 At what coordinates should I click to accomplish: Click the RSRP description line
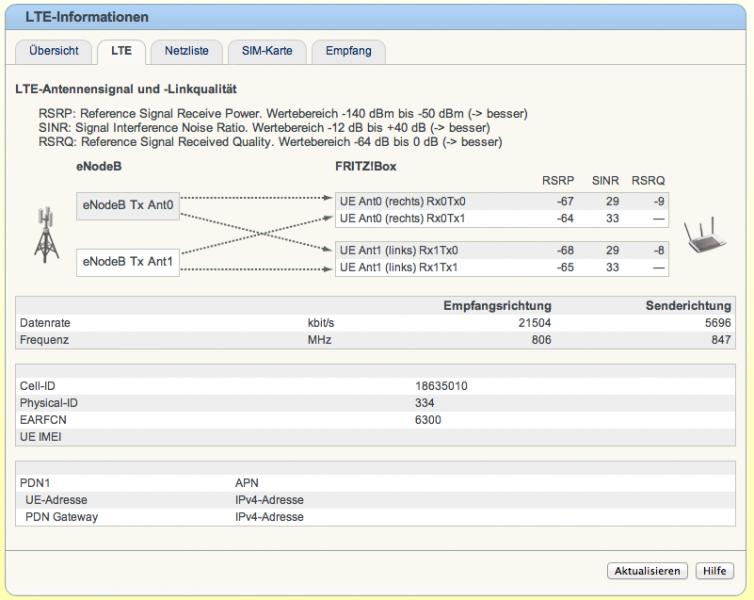point(283,114)
